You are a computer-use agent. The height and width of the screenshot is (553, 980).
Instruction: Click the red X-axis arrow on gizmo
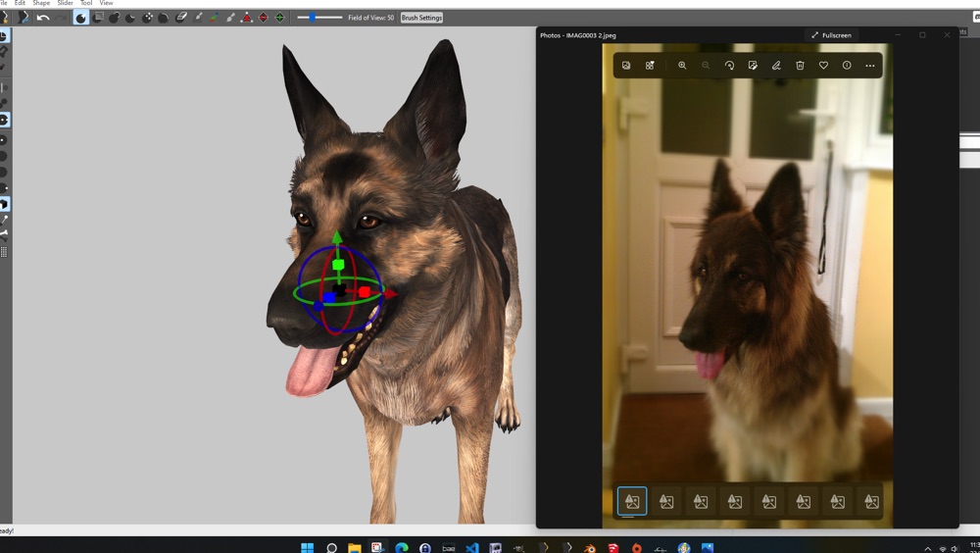point(391,293)
